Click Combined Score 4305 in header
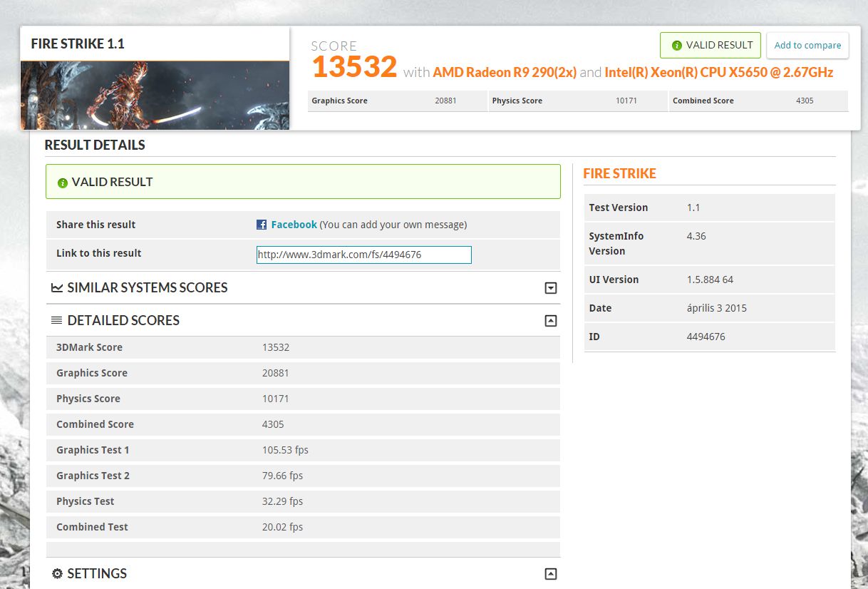This screenshot has height=589, width=868. (759, 101)
